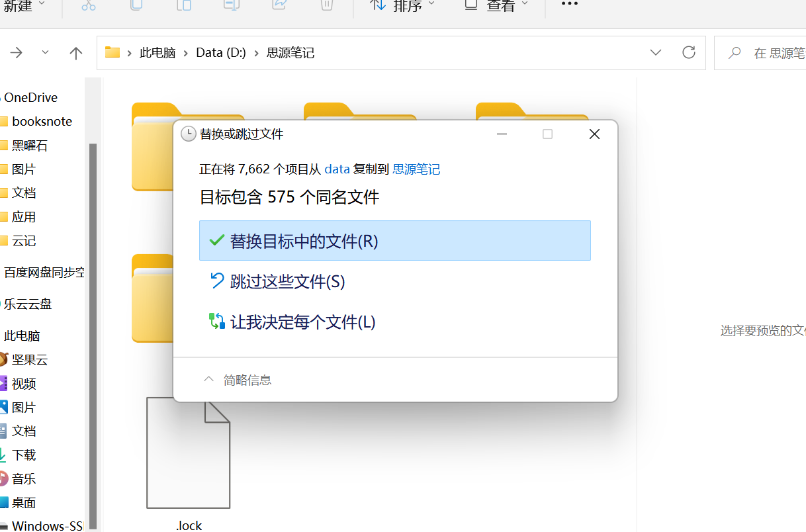806x532 pixels.
Task: Click 思源笔记 breadcrumb segment
Action: coord(291,53)
